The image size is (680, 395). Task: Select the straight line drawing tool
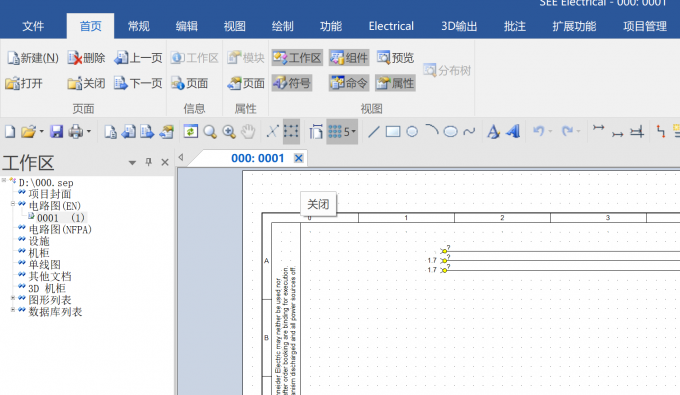click(x=373, y=131)
